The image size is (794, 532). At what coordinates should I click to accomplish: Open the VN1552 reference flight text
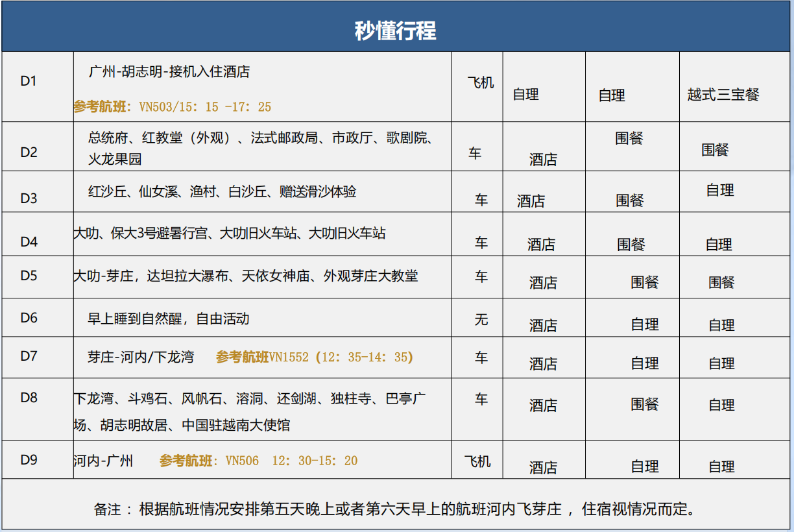315,357
